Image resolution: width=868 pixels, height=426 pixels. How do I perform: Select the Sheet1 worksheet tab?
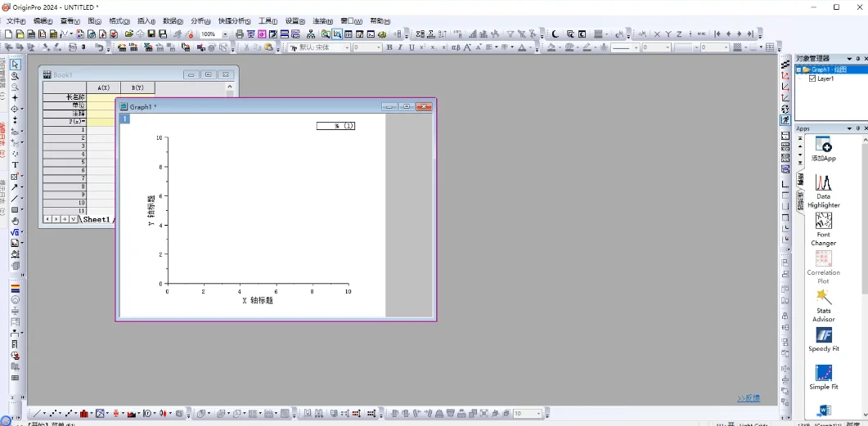pos(97,220)
